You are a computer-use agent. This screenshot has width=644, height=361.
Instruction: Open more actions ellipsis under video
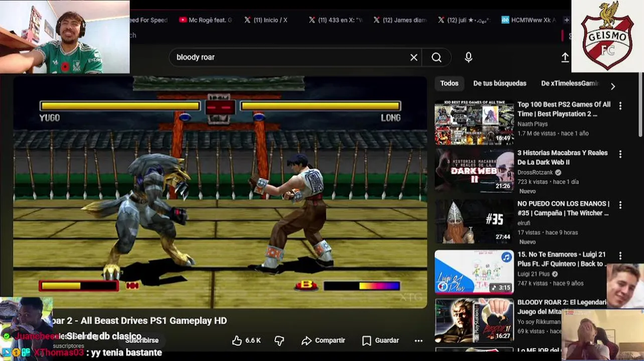coord(418,340)
